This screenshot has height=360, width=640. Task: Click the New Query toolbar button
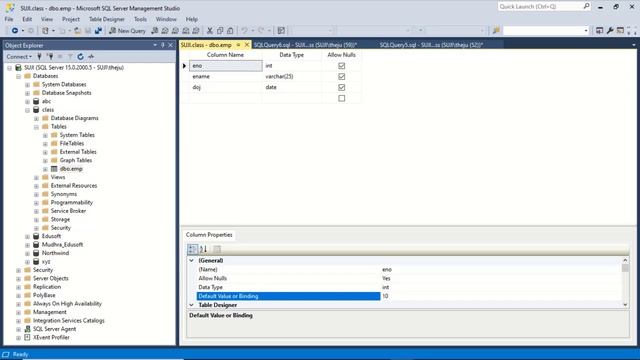127,31
